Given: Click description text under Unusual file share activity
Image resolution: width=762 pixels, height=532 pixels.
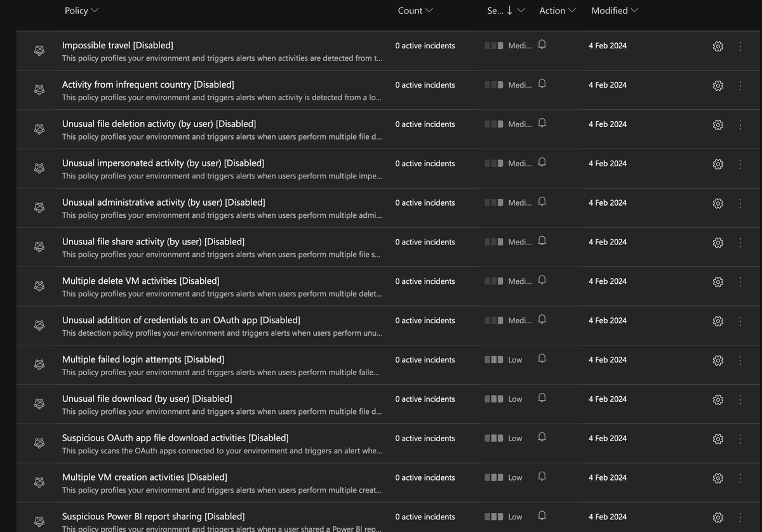Looking at the screenshot, I should tap(221, 255).
